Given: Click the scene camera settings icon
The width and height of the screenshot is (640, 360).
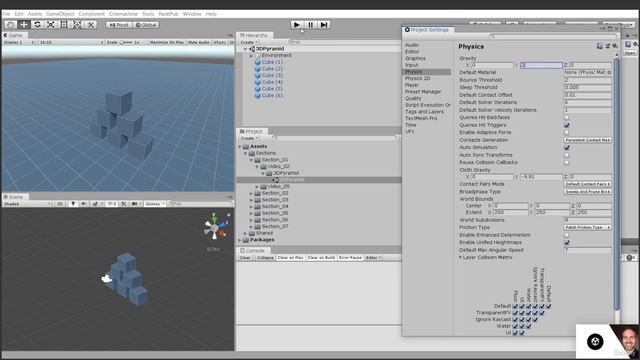Looking at the screenshot, I should pos(134,204).
